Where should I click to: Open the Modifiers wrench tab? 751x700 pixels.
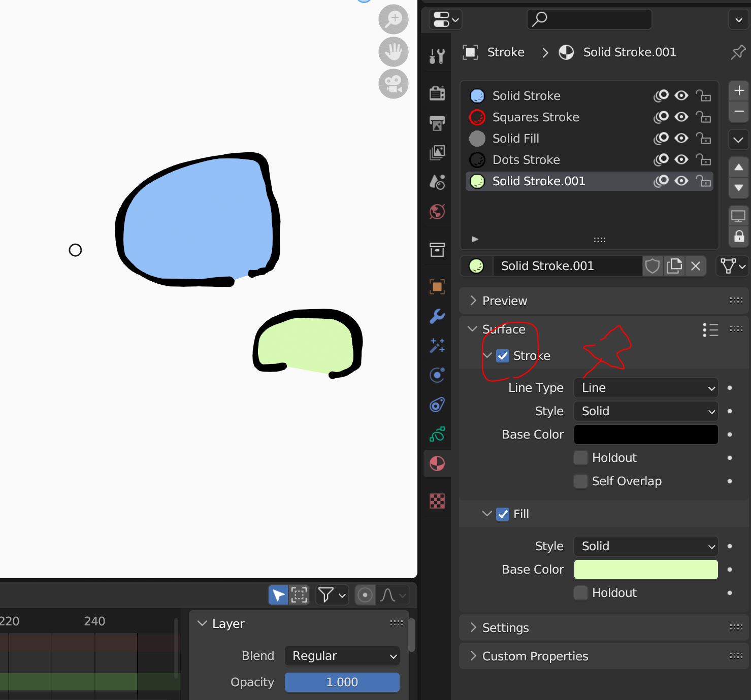[437, 316]
